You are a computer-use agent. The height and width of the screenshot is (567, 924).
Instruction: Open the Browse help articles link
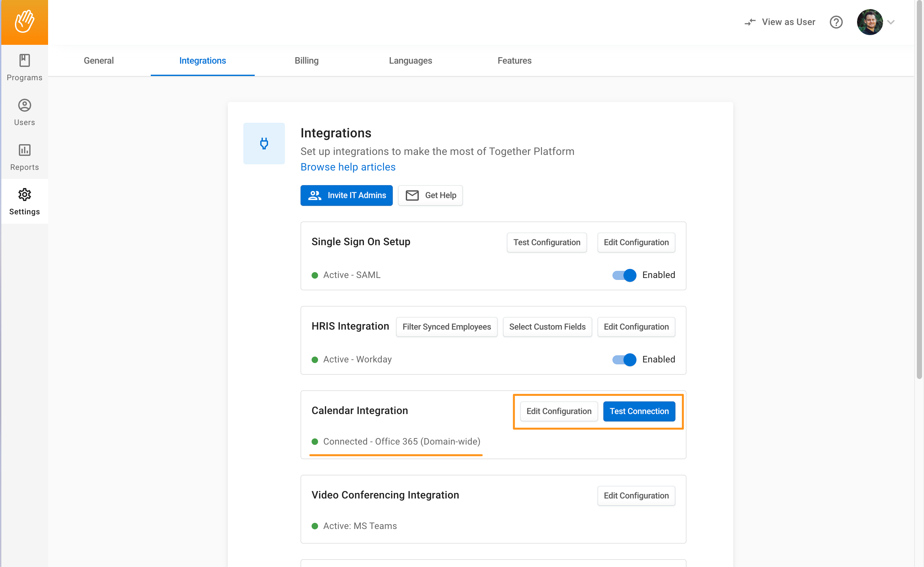point(348,167)
